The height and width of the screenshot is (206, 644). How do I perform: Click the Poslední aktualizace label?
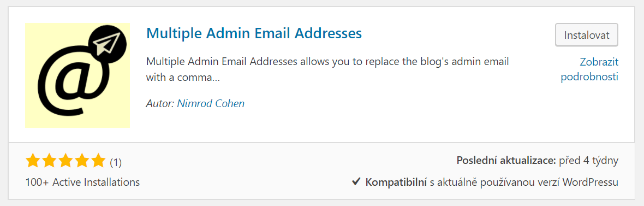pyautogui.click(x=506, y=160)
